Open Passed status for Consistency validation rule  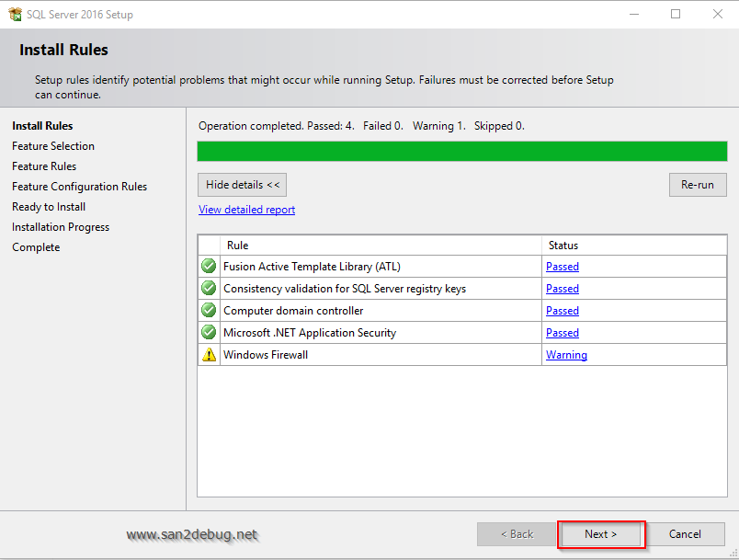pyautogui.click(x=563, y=289)
